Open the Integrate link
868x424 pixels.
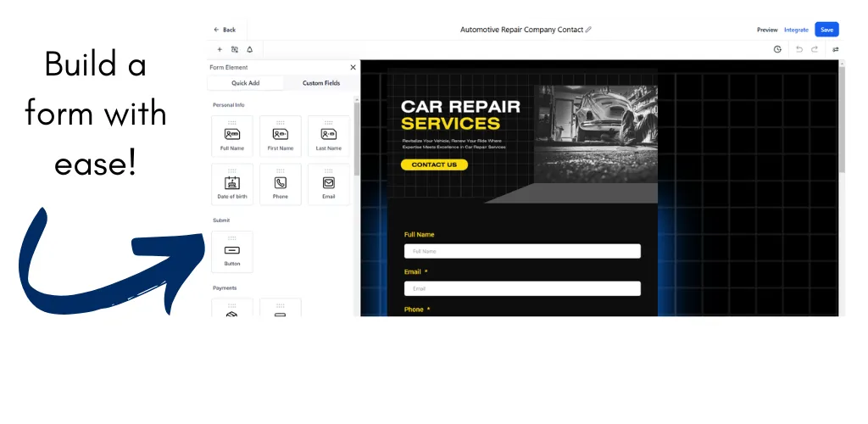click(796, 30)
